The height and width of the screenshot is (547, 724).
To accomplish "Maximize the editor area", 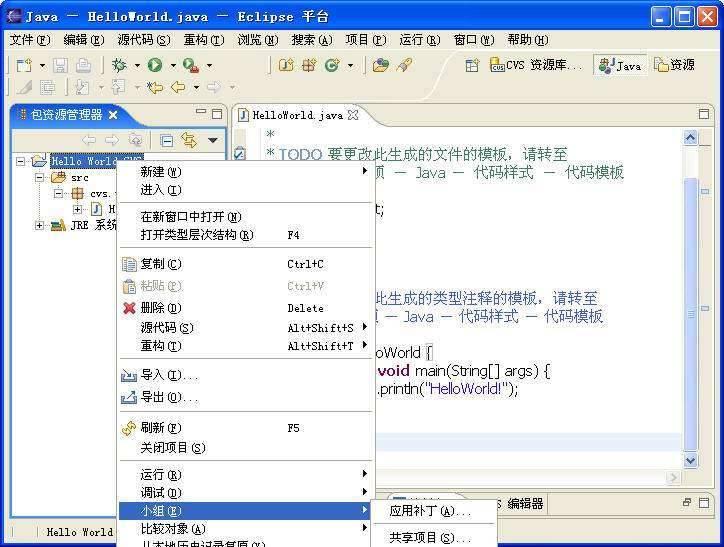I will [704, 114].
